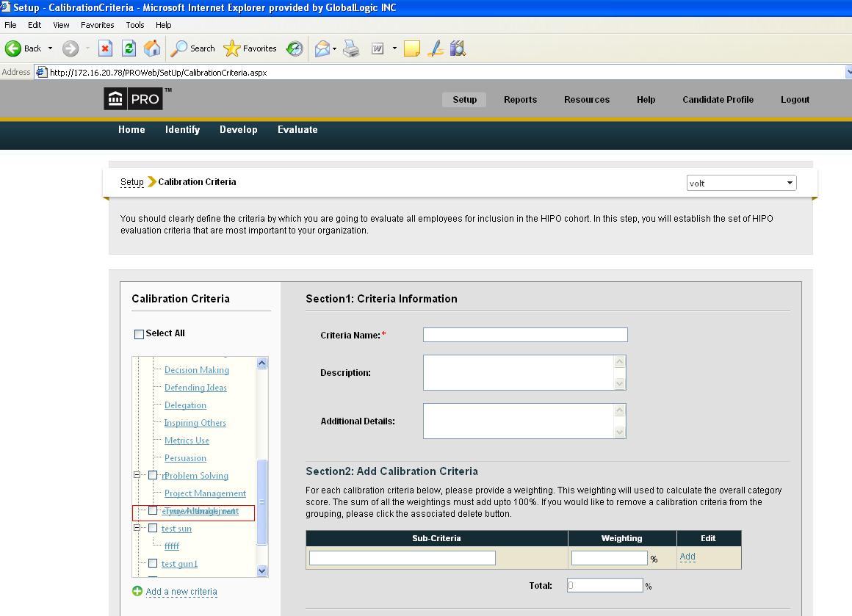Go to browser Home icon

pyautogui.click(x=152, y=48)
